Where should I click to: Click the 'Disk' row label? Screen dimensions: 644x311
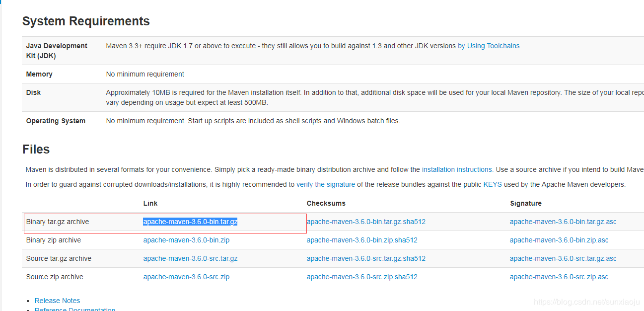[x=33, y=92]
